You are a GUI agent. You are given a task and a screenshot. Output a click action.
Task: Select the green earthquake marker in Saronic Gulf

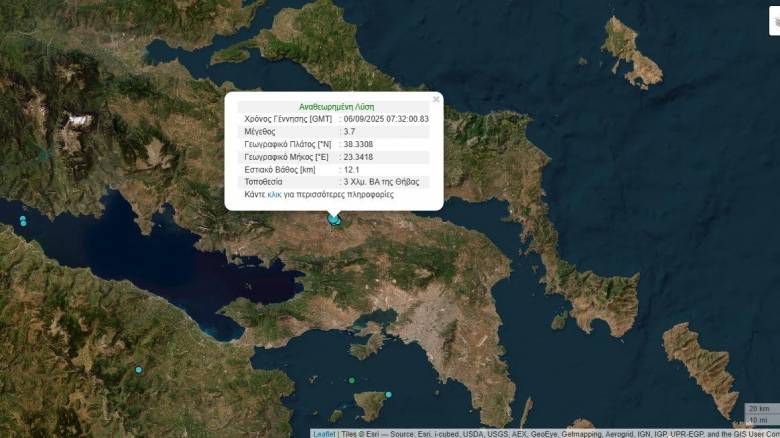(352, 380)
